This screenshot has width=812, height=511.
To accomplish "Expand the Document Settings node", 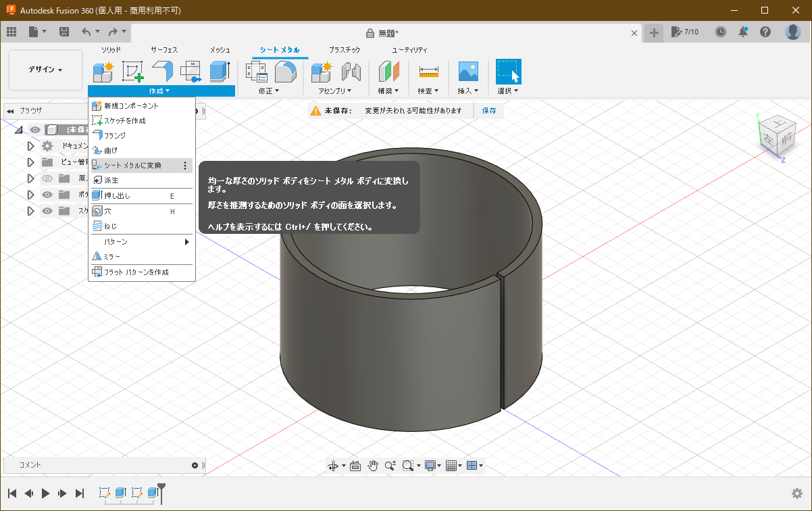I will point(30,146).
